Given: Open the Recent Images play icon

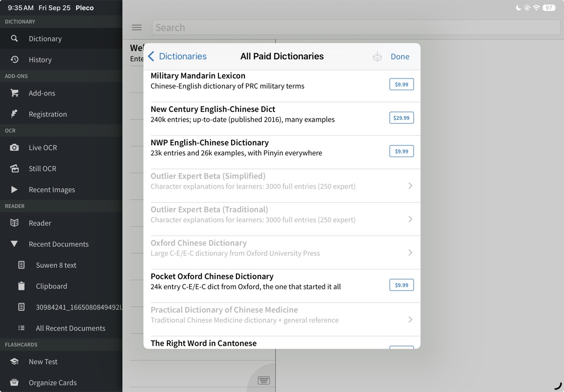Looking at the screenshot, I should click(x=15, y=189).
